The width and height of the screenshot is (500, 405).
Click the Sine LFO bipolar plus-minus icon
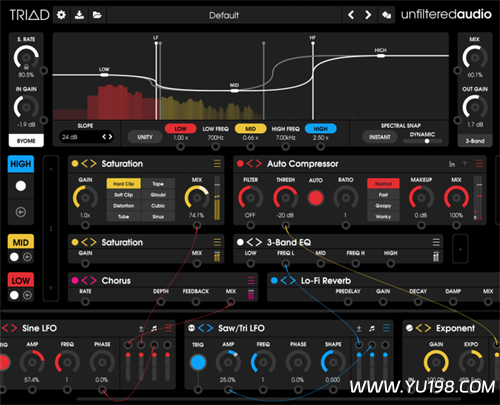[x=141, y=329]
